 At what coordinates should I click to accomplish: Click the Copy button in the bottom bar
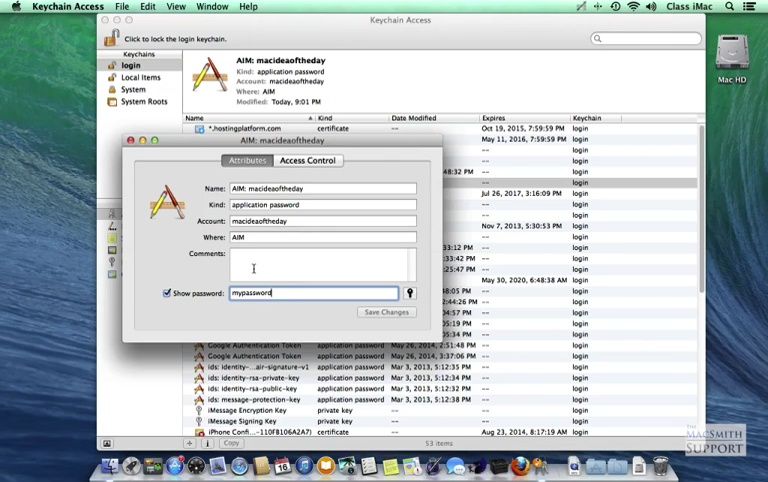tap(231, 443)
